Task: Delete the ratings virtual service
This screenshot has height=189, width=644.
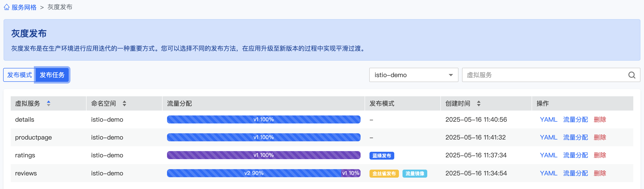Action: click(x=600, y=155)
